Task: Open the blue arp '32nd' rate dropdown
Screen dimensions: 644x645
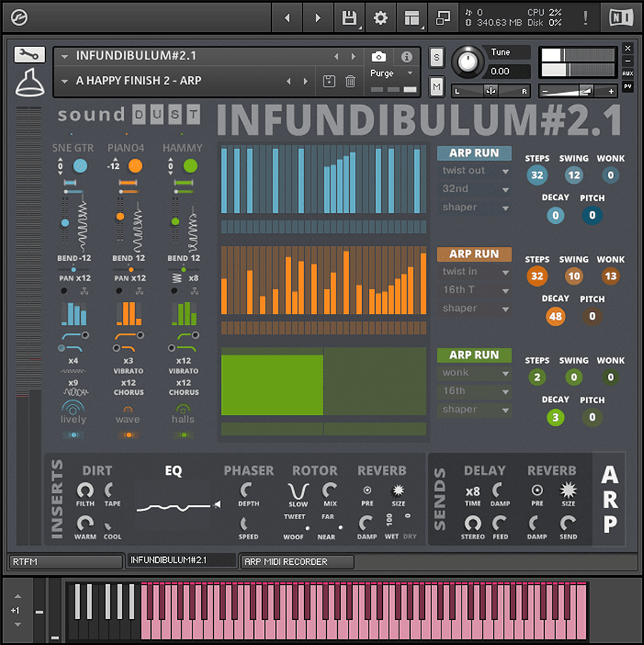Action: pyautogui.click(x=474, y=189)
